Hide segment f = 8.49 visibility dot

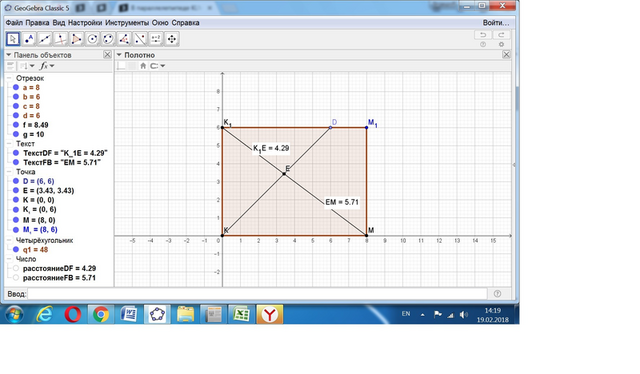[x=16, y=125]
